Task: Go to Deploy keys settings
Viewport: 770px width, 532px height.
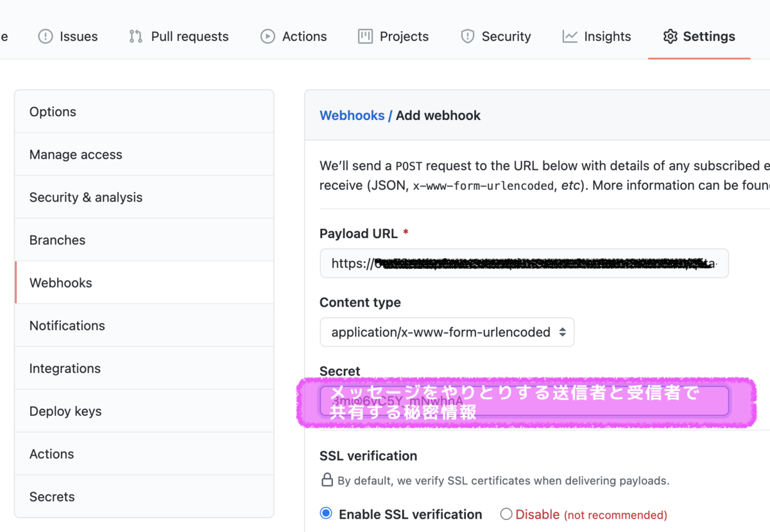Action: click(144, 411)
